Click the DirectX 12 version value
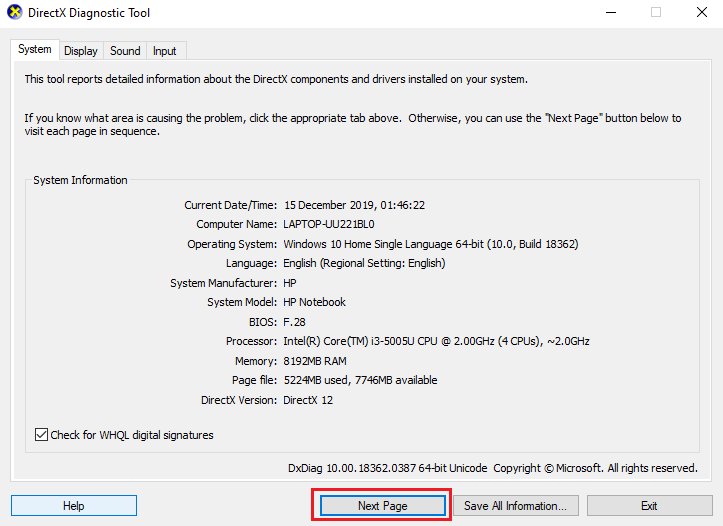Viewport: 723px width, 526px height. [308, 400]
